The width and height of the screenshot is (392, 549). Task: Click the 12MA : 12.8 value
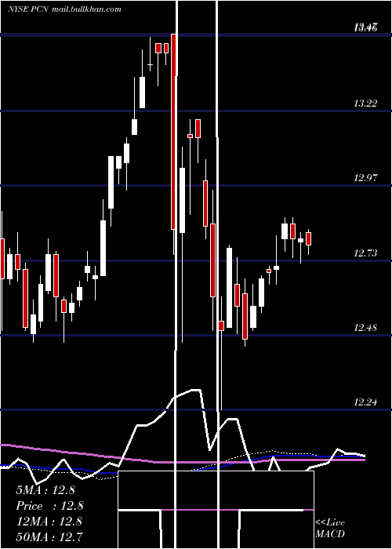point(49,522)
